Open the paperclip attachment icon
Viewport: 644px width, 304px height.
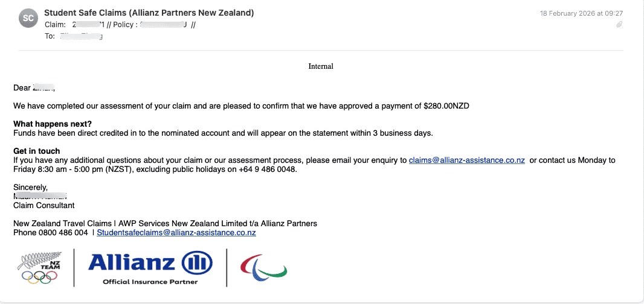pos(619,25)
